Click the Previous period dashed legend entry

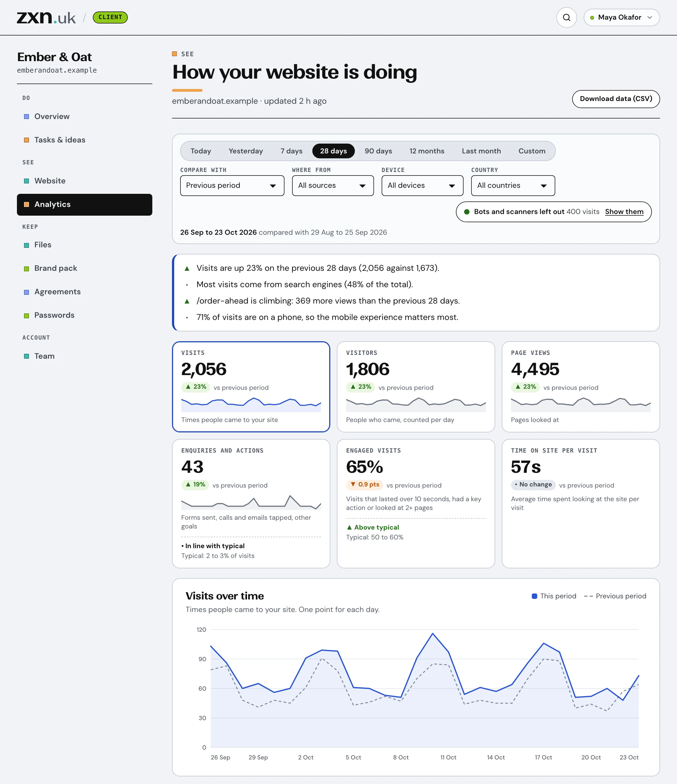pos(615,596)
